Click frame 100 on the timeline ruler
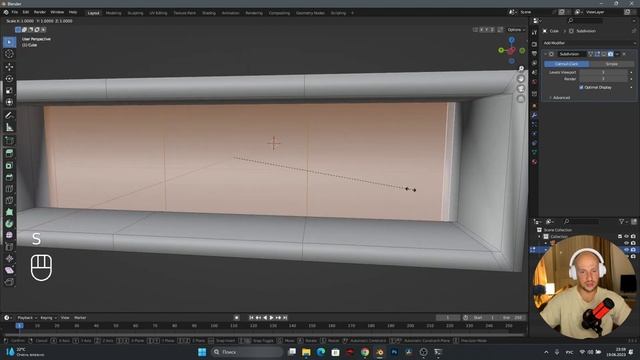640x360 pixels. pos(214,326)
